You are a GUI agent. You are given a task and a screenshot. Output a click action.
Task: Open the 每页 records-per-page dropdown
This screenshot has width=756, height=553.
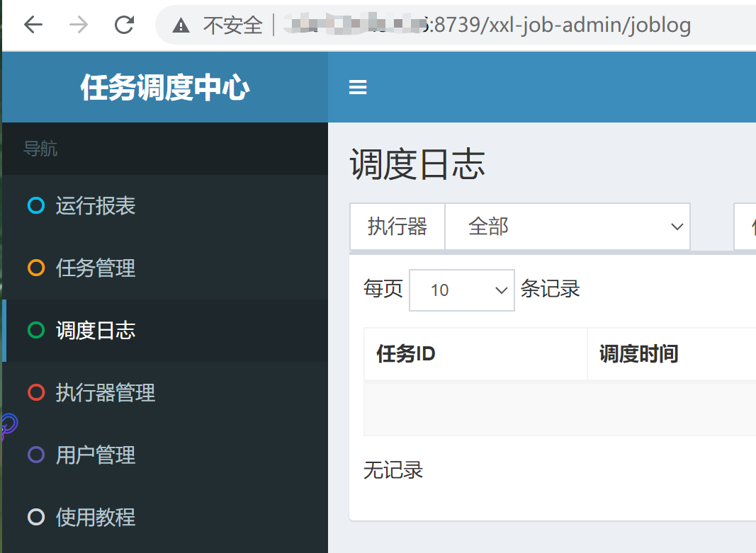tap(461, 290)
